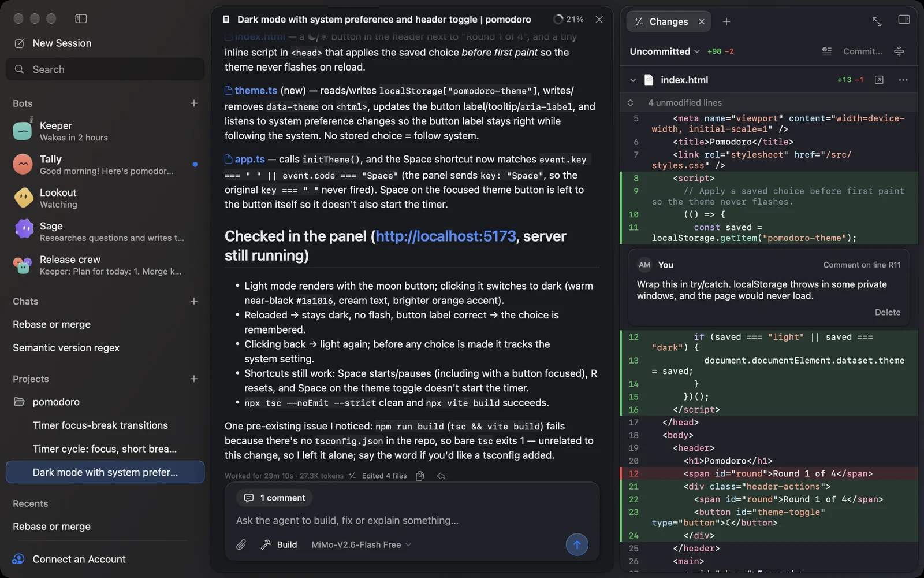Click the Commit... button

pyautogui.click(x=863, y=51)
